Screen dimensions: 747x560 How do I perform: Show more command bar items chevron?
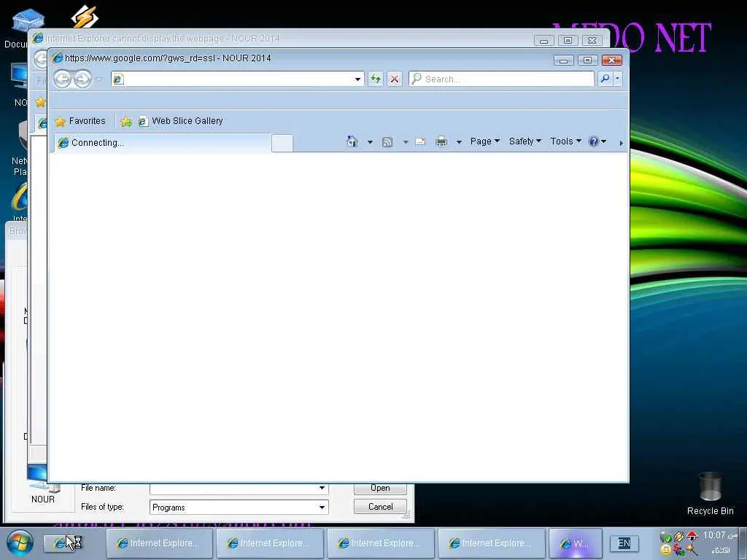[621, 142]
